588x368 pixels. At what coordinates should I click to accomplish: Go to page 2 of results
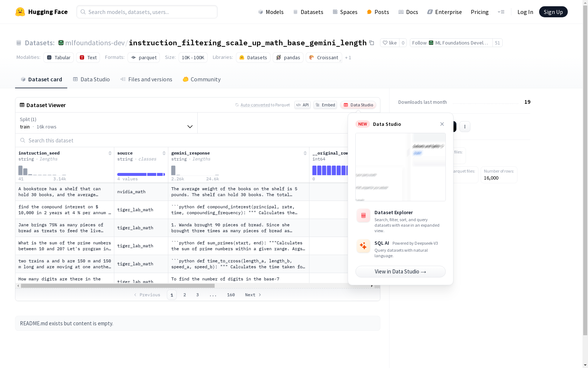(x=184, y=295)
